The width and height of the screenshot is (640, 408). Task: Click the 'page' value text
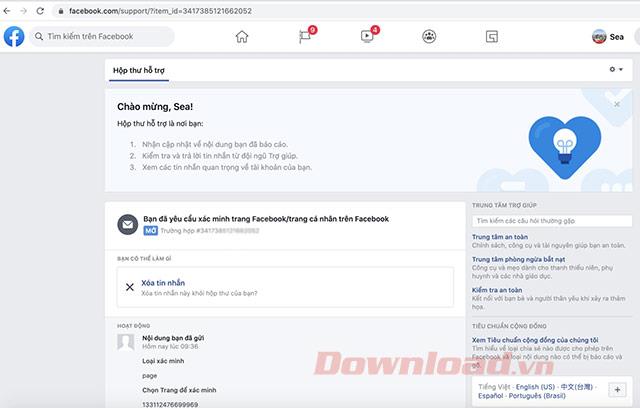click(x=150, y=376)
